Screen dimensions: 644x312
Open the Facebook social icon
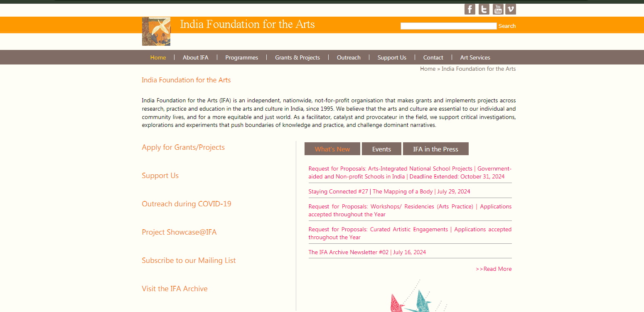pos(469,9)
